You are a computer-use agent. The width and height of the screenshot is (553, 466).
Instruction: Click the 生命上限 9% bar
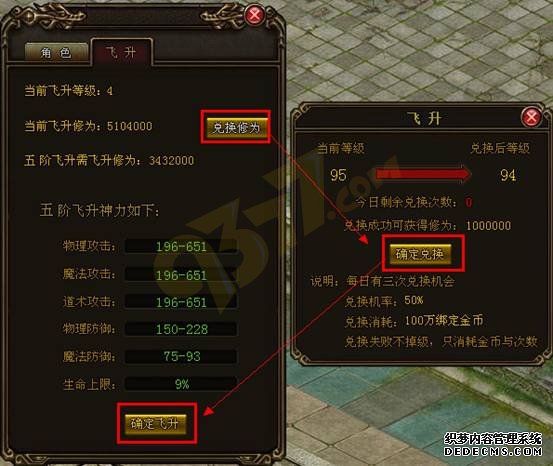click(x=181, y=384)
